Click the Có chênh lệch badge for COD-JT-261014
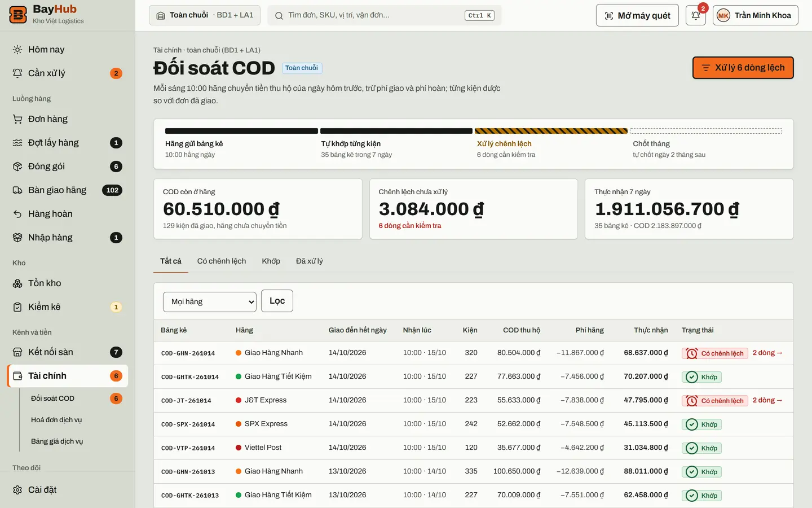The image size is (812, 508). (714, 401)
